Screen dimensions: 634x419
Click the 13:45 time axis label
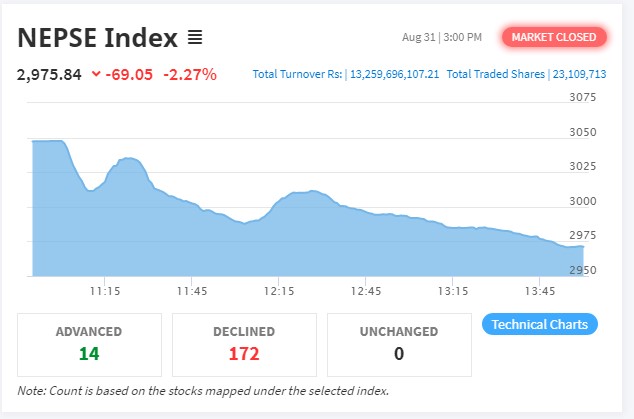[x=540, y=291]
